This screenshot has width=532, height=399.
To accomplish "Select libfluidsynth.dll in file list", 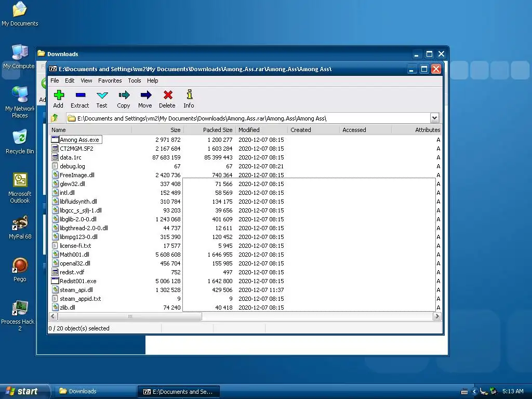I will (x=78, y=201).
